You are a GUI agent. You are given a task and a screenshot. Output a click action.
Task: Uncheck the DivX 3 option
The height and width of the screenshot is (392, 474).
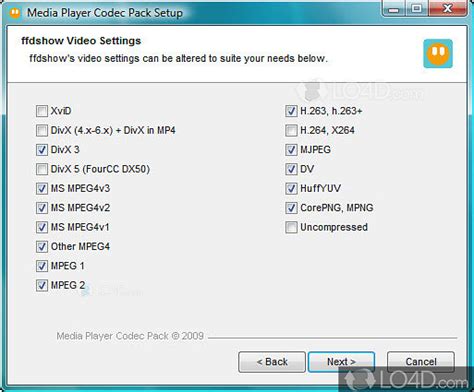click(42, 150)
